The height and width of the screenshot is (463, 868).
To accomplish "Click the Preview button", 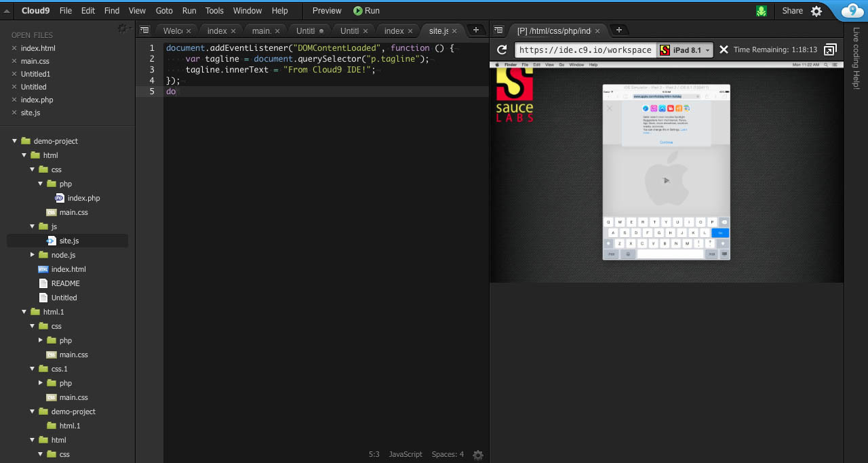I will 327,11.
